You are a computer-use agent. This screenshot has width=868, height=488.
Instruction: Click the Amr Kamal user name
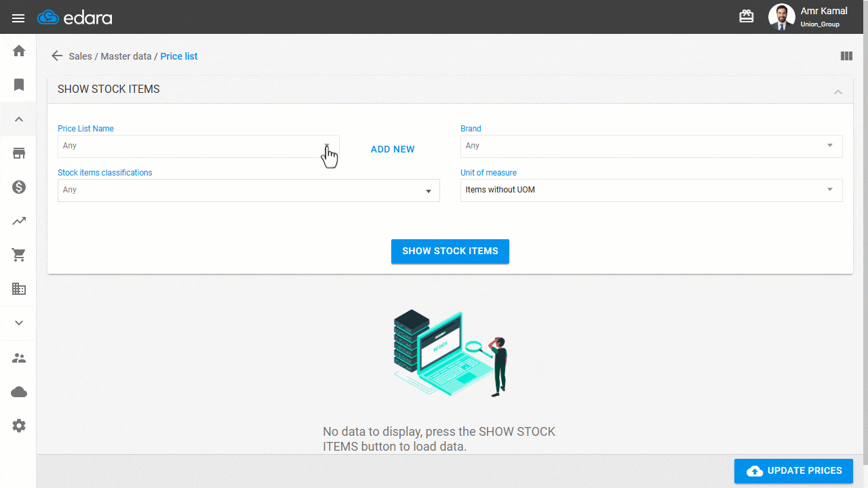click(x=824, y=11)
